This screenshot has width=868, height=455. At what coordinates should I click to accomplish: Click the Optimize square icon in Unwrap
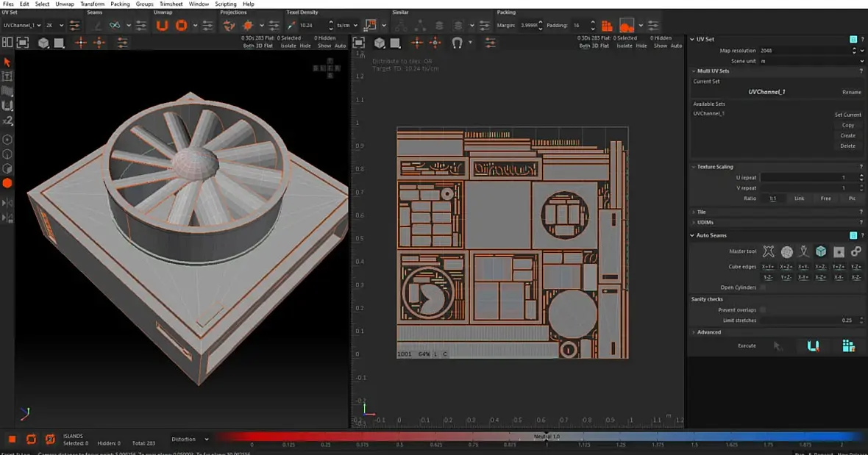(181, 26)
